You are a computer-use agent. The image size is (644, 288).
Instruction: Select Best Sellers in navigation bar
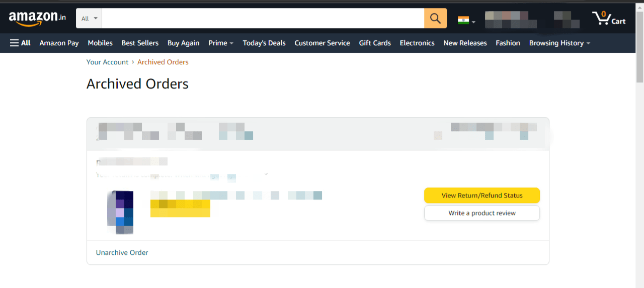pos(140,43)
